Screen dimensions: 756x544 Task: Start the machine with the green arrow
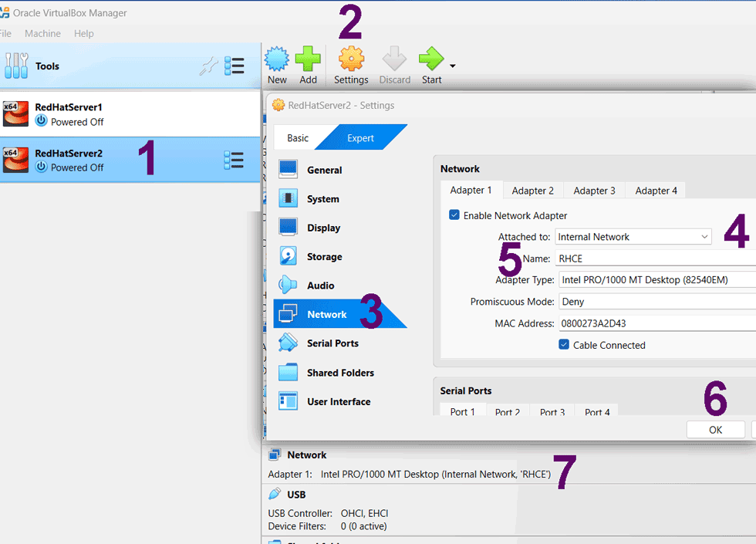coord(431,59)
